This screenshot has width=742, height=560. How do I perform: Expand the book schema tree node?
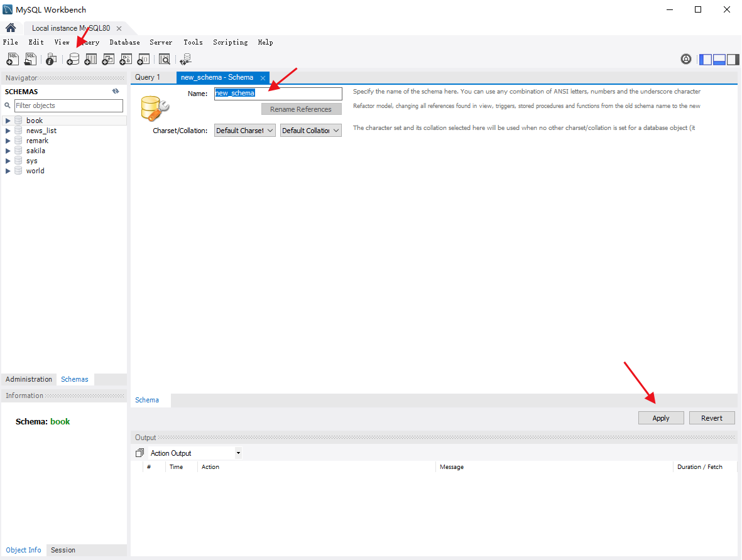pos(8,121)
